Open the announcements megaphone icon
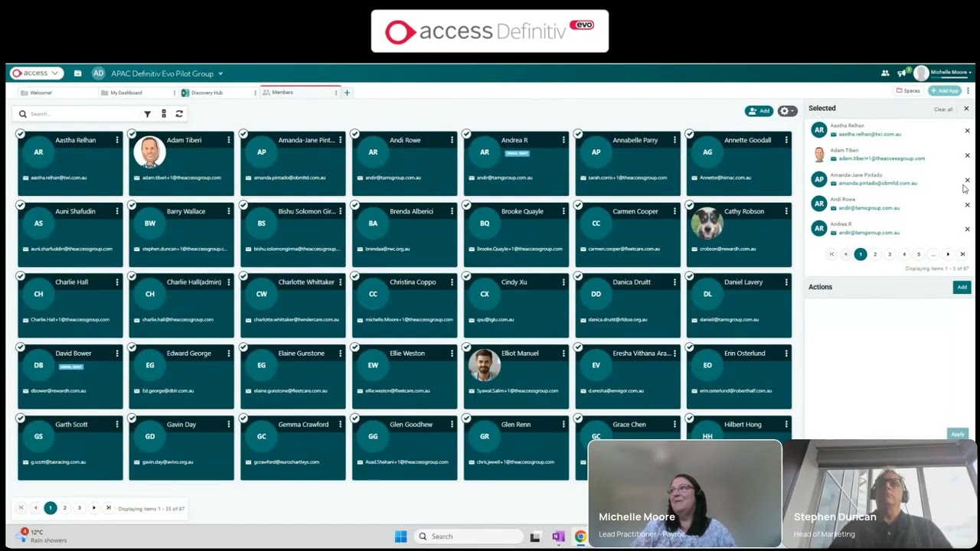This screenshot has height=551, width=980. (x=902, y=73)
